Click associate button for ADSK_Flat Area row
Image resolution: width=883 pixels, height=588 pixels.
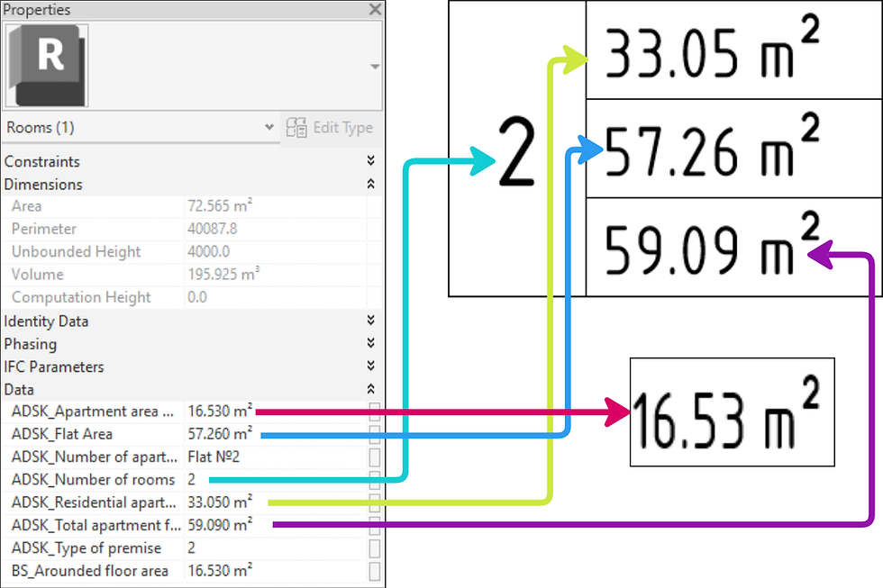pos(375,434)
